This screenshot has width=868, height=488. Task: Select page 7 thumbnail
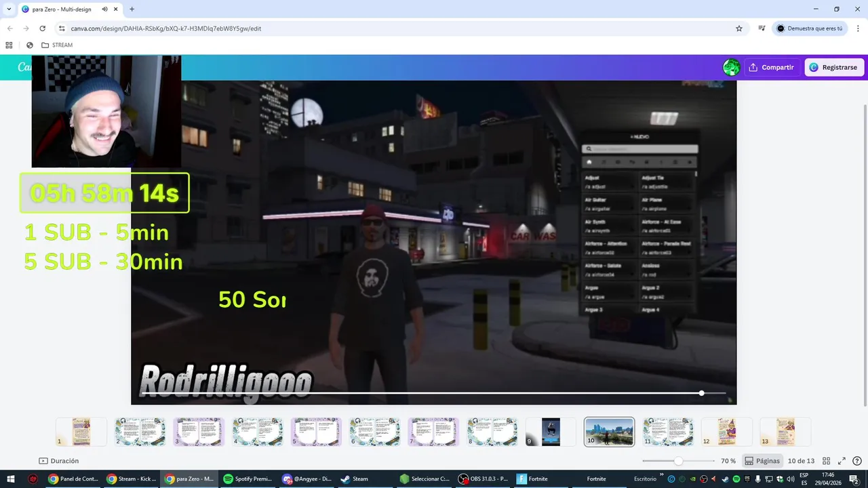coord(433,432)
